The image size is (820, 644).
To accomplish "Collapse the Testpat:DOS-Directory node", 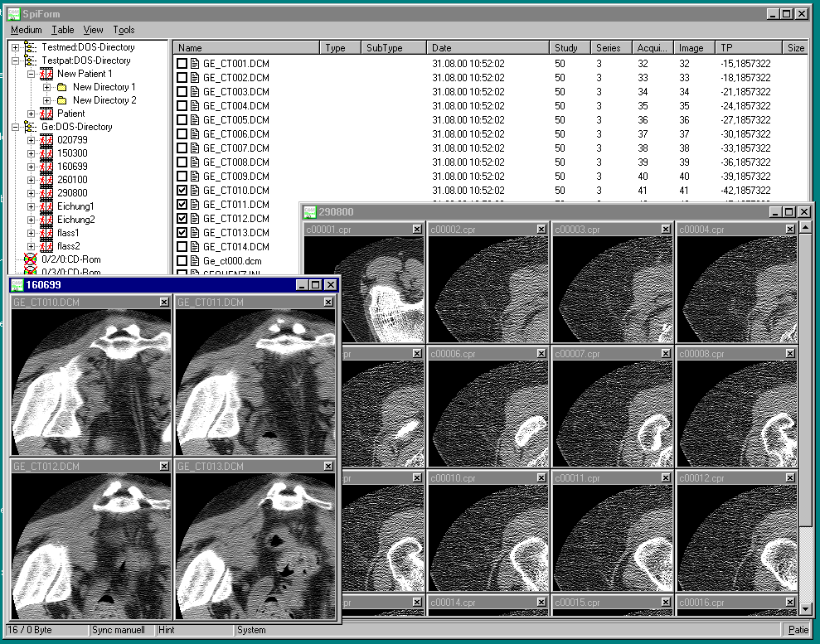I will pos(15,61).
